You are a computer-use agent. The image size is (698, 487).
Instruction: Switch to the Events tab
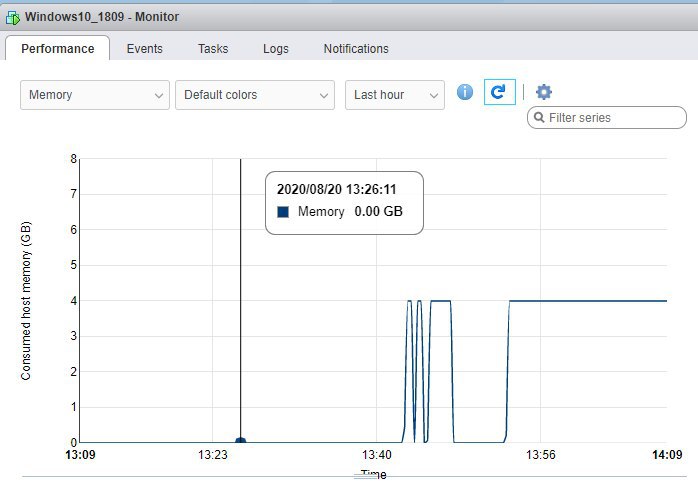(x=145, y=49)
